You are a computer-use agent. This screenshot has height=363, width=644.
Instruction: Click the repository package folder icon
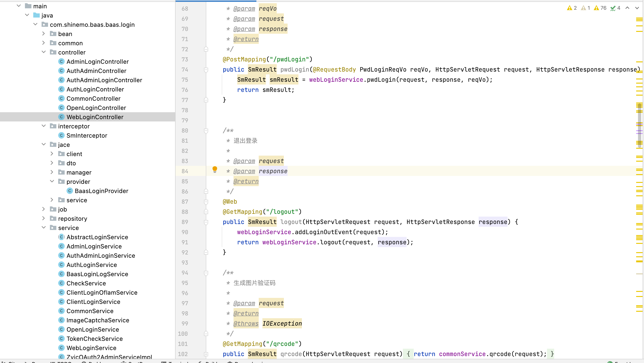click(x=53, y=218)
